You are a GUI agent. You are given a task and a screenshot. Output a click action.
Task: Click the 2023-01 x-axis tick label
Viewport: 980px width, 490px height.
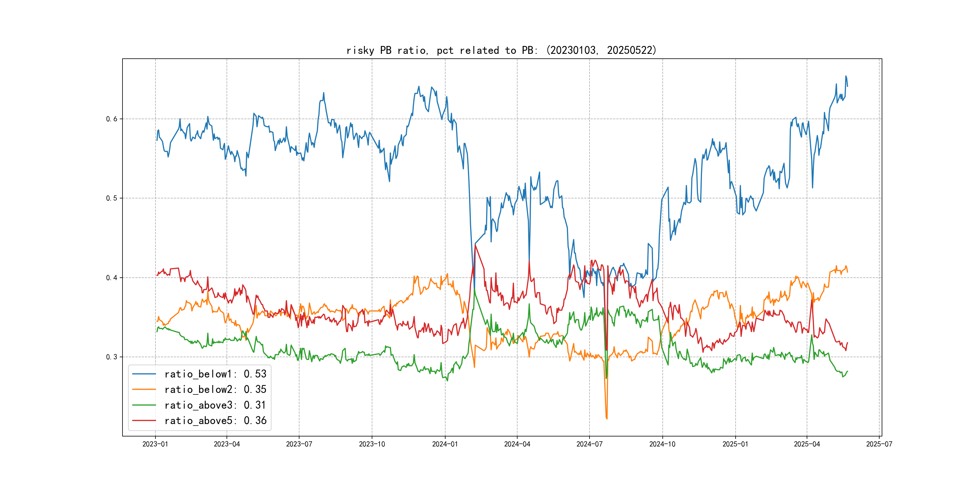(155, 444)
